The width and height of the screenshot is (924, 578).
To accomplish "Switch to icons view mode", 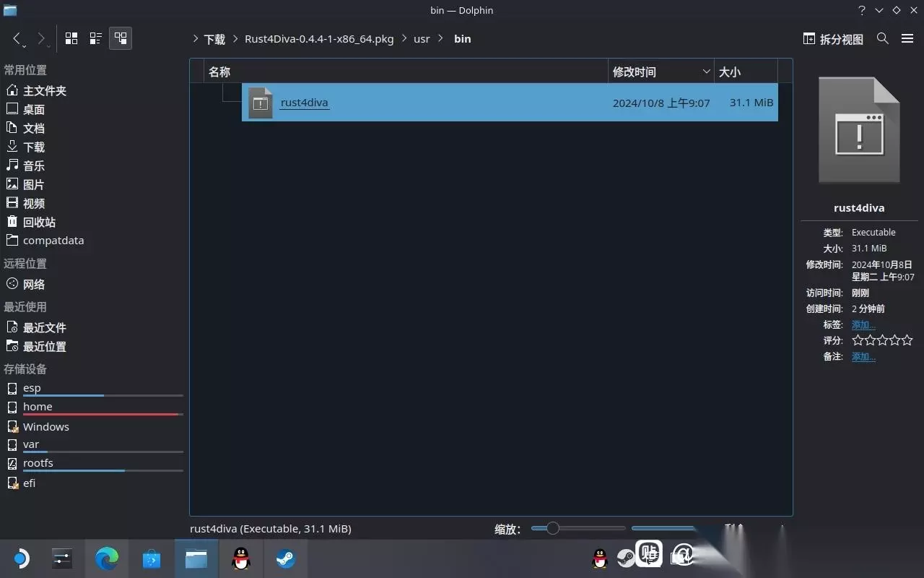I will pos(71,38).
